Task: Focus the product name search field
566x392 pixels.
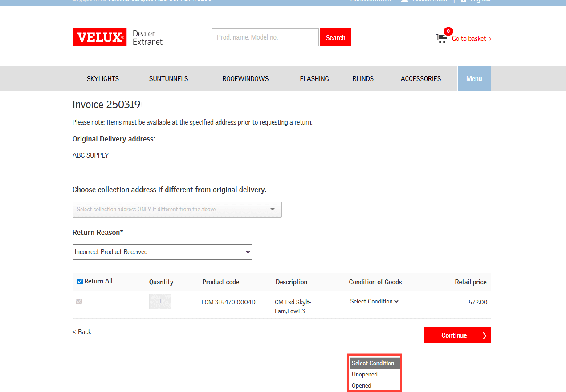Action: (265, 37)
